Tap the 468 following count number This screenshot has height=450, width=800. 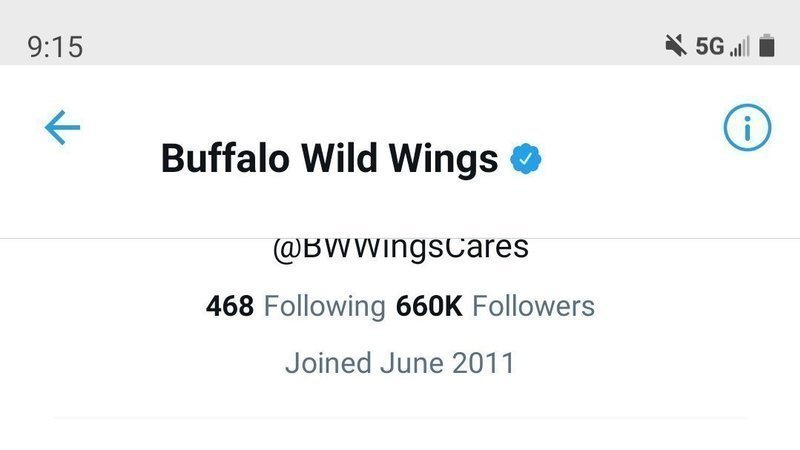coord(230,306)
